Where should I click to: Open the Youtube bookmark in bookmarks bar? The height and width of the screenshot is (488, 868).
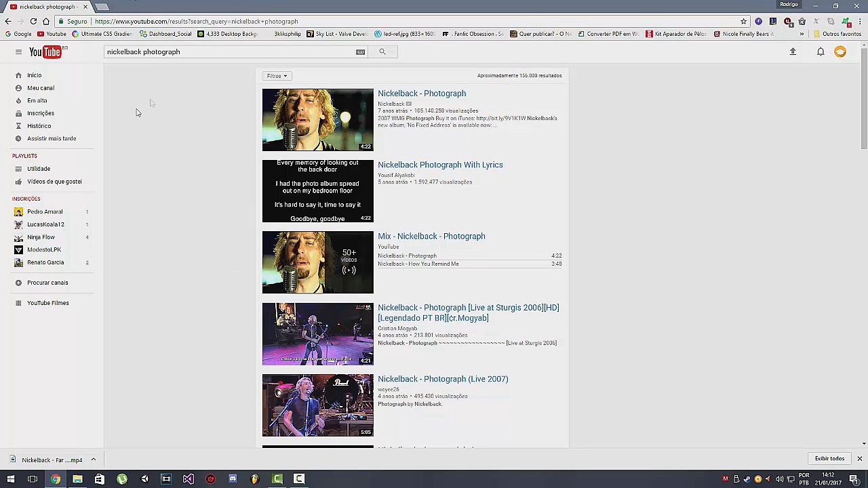point(52,34)
